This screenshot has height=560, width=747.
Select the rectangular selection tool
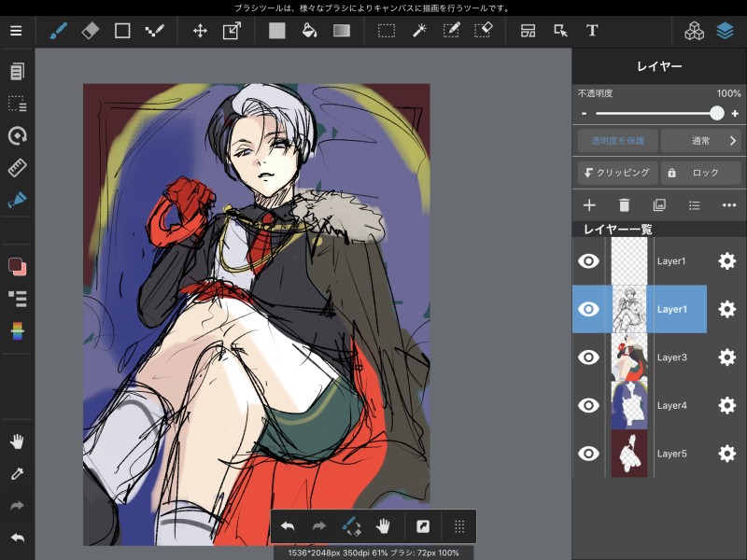387,31
